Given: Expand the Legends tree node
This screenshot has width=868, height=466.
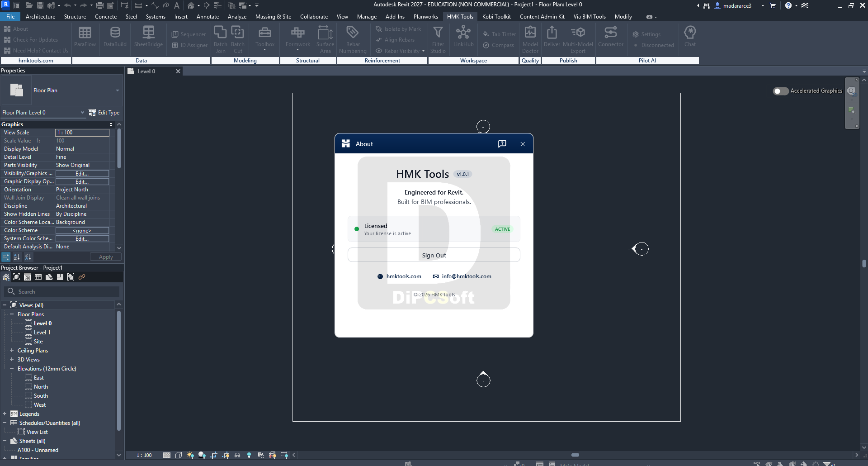Looking at the screenshot, I should [x=5, y=414].
